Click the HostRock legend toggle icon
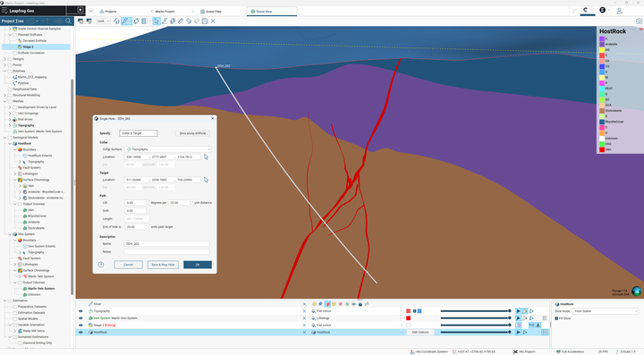Viewport: 644px width, 355px height. click(x=545, y=332)
